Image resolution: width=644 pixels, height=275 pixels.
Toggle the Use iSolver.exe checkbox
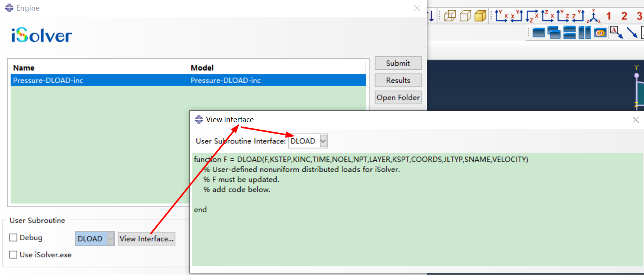pyautogui.click(x=13, y=255)
